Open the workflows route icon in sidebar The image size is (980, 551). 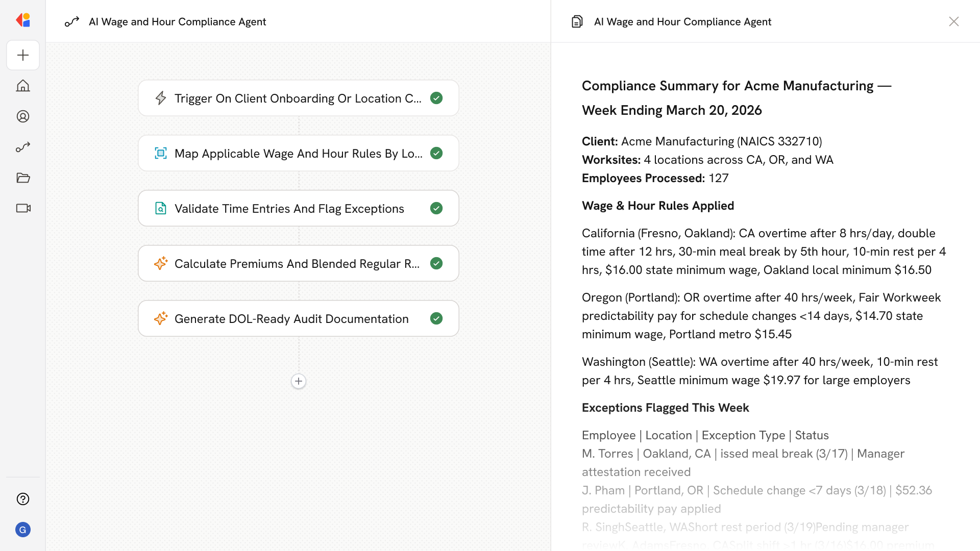click(x=23, y=147)
